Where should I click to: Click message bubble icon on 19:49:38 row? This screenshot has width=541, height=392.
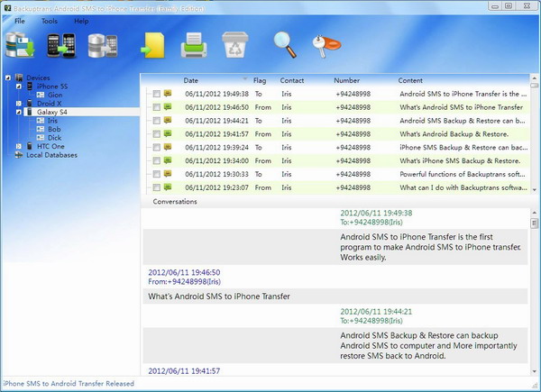click(168, 93)
